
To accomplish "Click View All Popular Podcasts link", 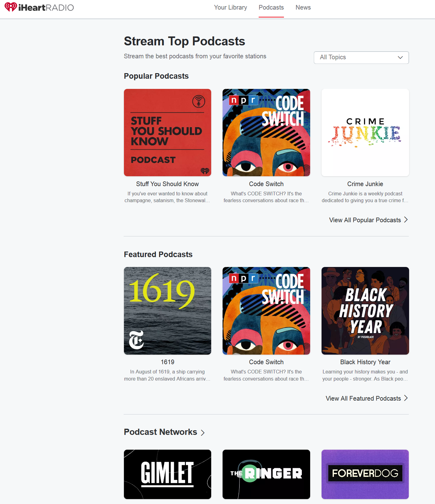I will pos(365,220).
